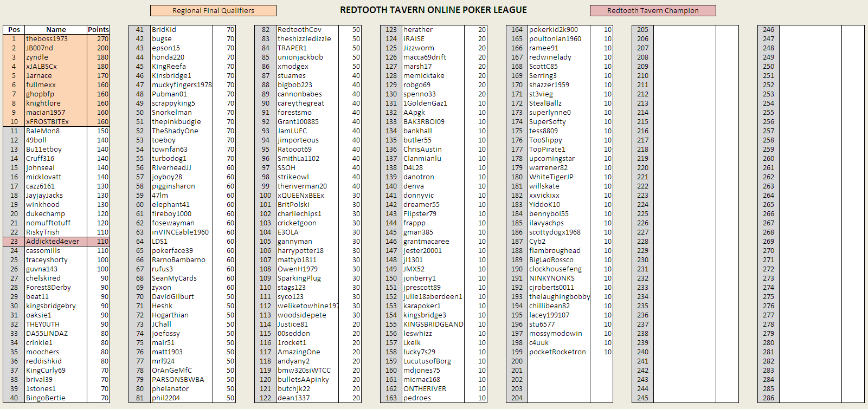Screen dimensions: 868x409
Task: Click the dean1337 cell
Action: pos(307,398)
